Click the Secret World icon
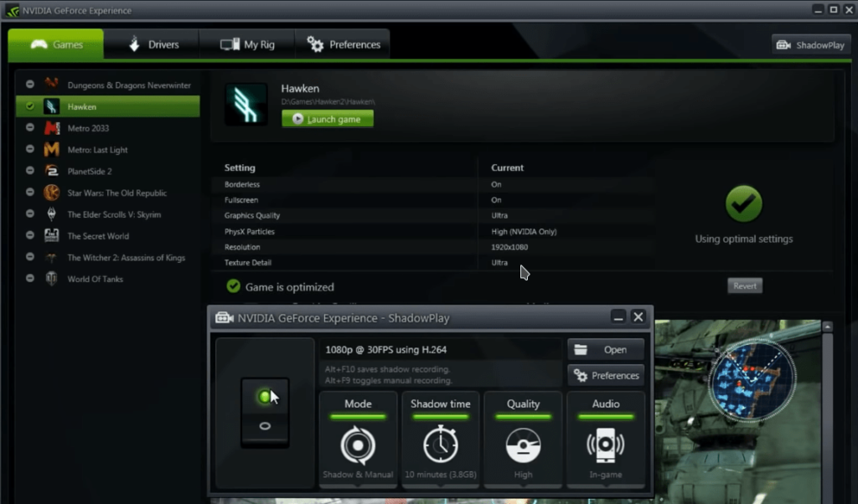858x504 pixels. point(51,235)
